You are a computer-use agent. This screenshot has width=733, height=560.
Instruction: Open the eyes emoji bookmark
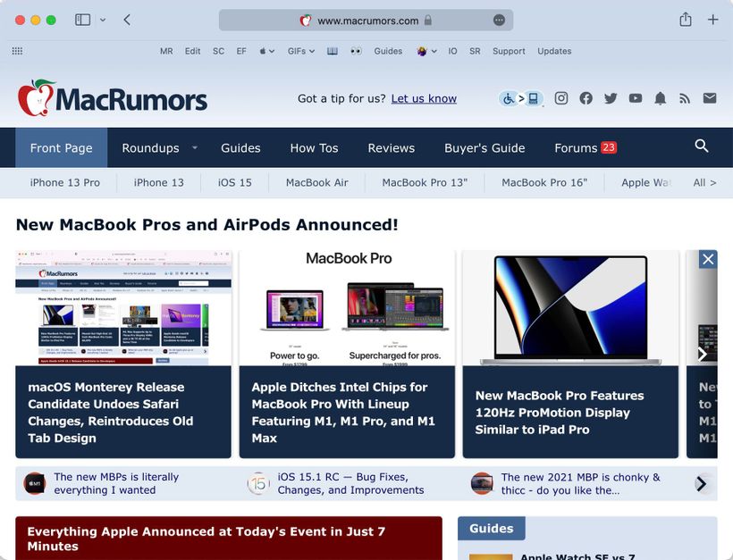tap(356, 51)
